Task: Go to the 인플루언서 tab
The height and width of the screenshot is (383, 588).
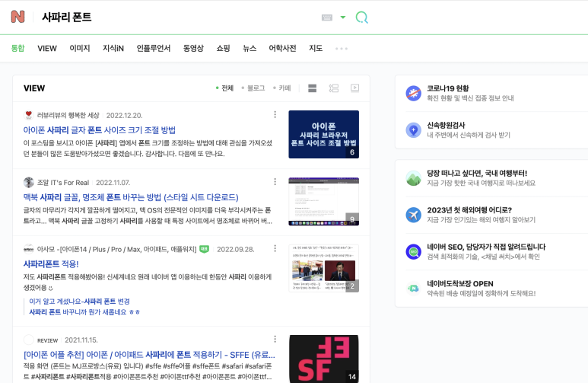Action: 154,48
